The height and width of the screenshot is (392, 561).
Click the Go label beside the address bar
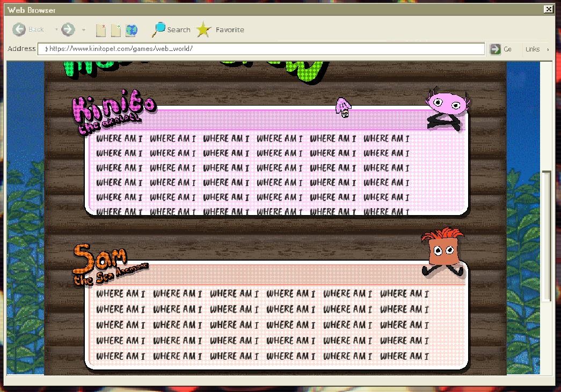click(507, 49)
